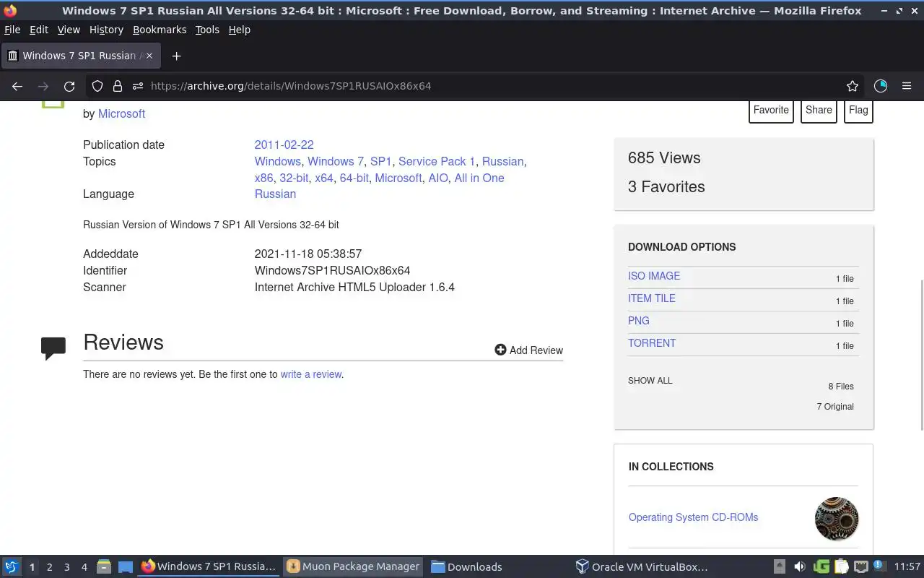The image size is (924, 578).
Task: Click the green update notifier tray icon
Action: pos(821,566)
